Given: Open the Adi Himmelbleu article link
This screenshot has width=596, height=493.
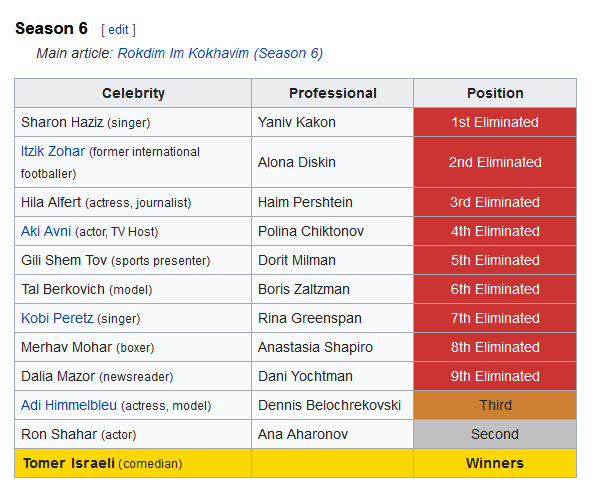Looking at the screenshot, I should (69, 405).
